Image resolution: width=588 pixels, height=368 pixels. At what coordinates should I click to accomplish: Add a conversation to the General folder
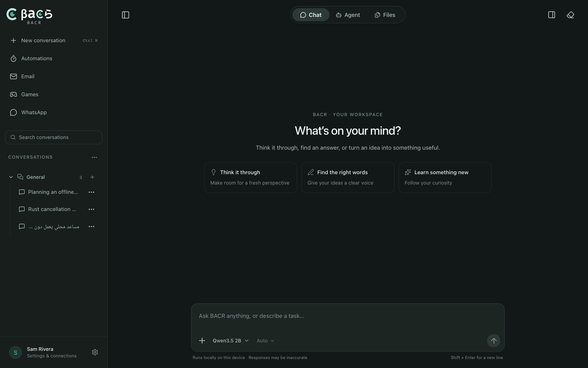click(x=92, y=177)
